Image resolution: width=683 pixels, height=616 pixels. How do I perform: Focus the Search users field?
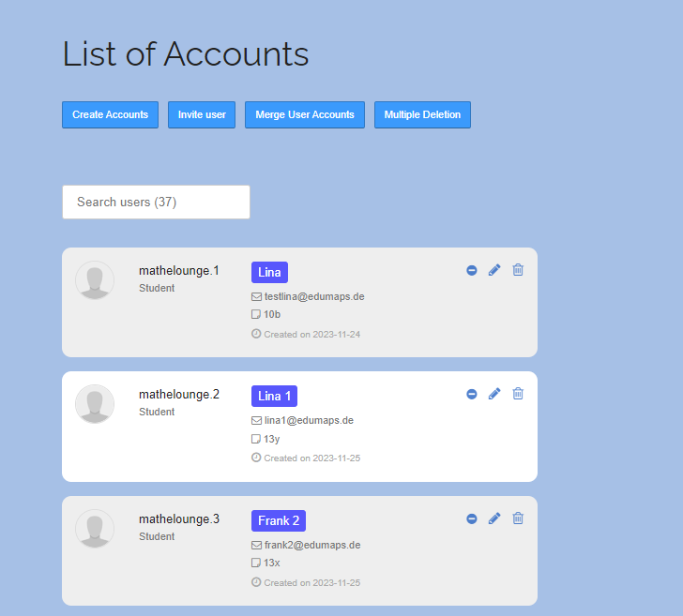pos(156,202)
